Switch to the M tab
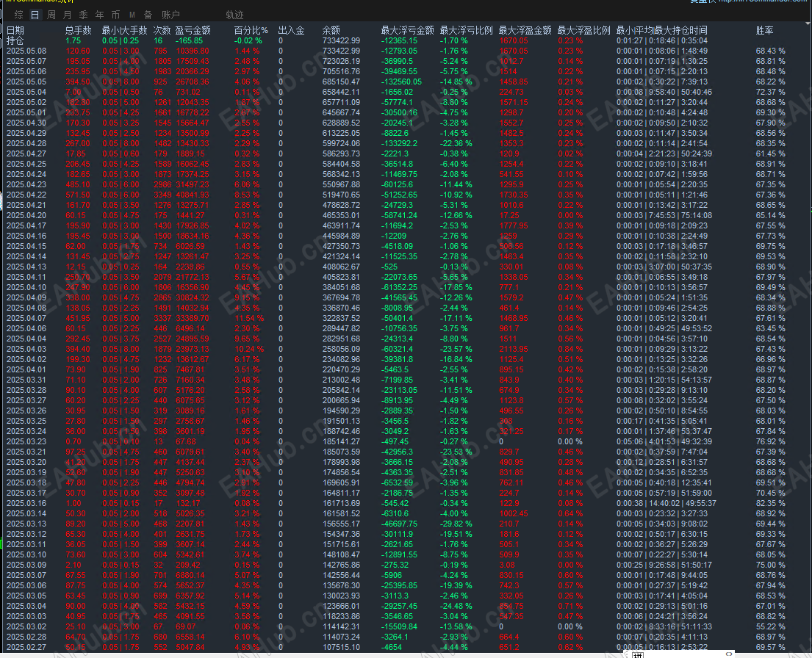The image size is (812, 658). point(132,15)
